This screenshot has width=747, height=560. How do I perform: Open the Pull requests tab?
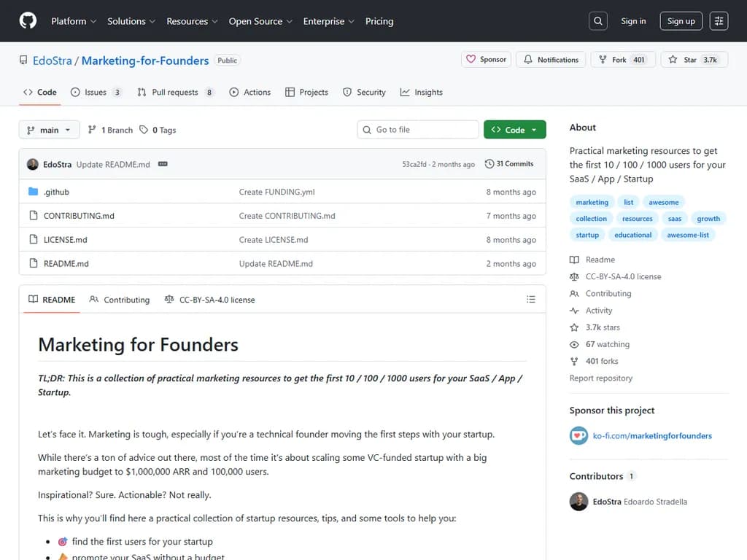[x=174, y=93]
